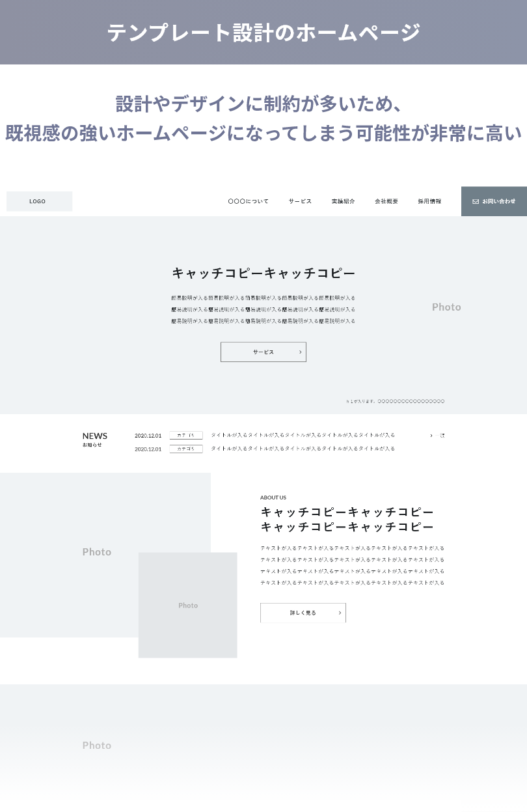The image size is (527, 812).
Task: Click the h1が入ります text above the NEWS section
Action: 396,401
